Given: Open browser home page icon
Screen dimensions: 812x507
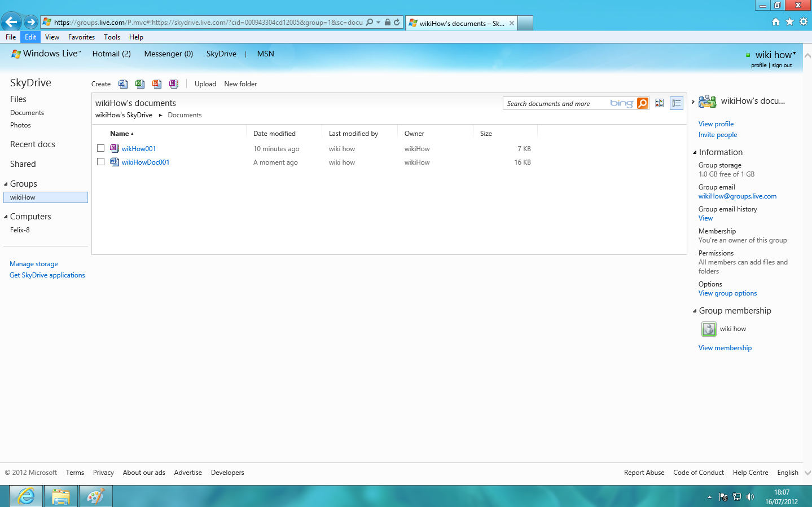Looking at the screenshot, I should point(776,22).
